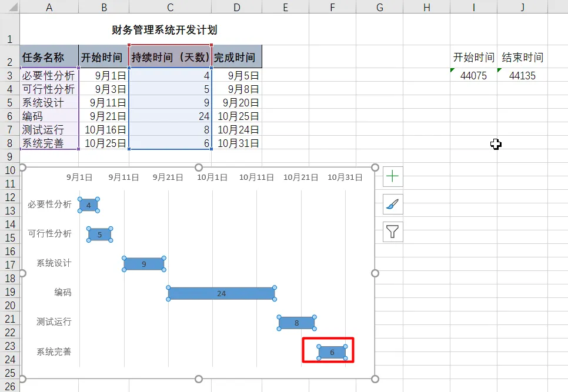Select column H header

coord(427,7)
